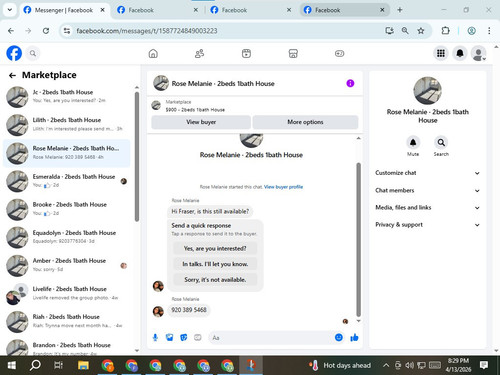This screenshot has width=500, height=375.
Task: Open Brooke - 2beds 1bath House chat
Action: [x=67, y=209]
